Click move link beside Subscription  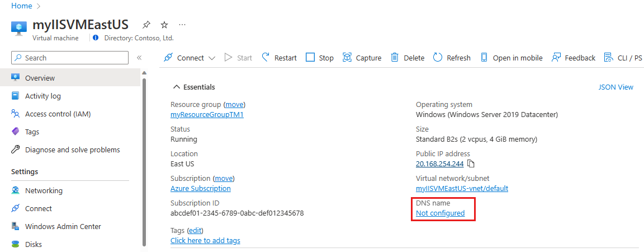pos(224,178)
